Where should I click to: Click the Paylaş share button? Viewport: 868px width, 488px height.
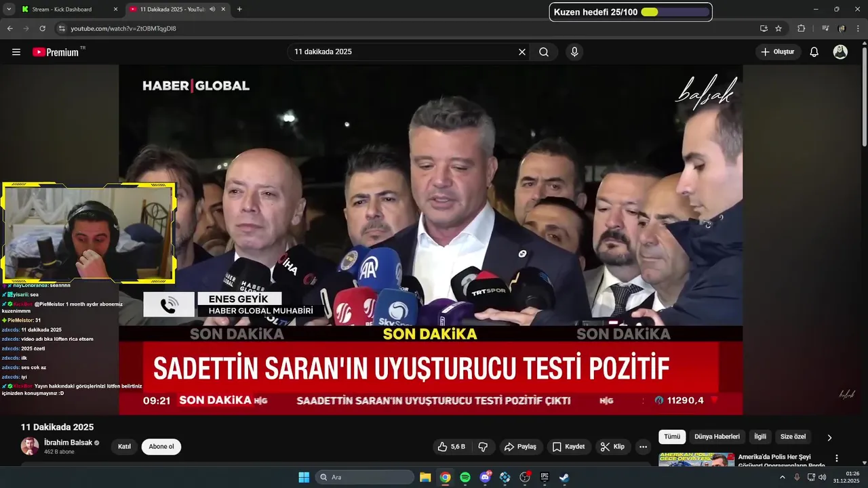pos(520,447)
